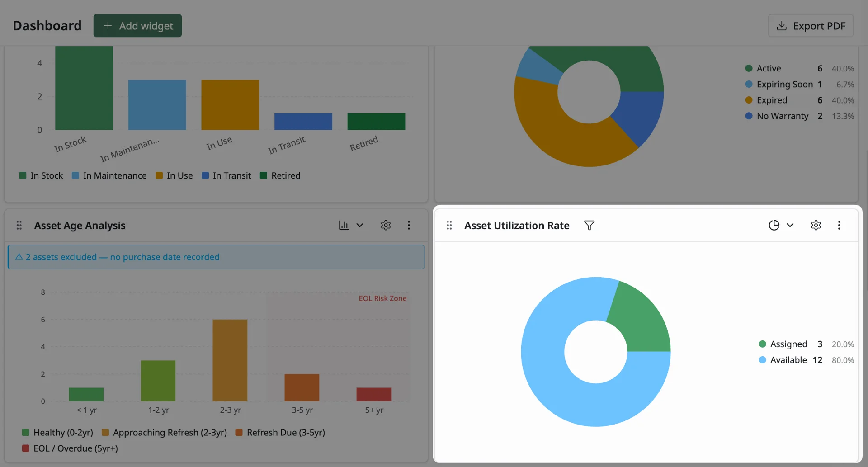Open kebab menu on Asset Utilization Rate widget
868x467 pixels.
coord(839,225)
